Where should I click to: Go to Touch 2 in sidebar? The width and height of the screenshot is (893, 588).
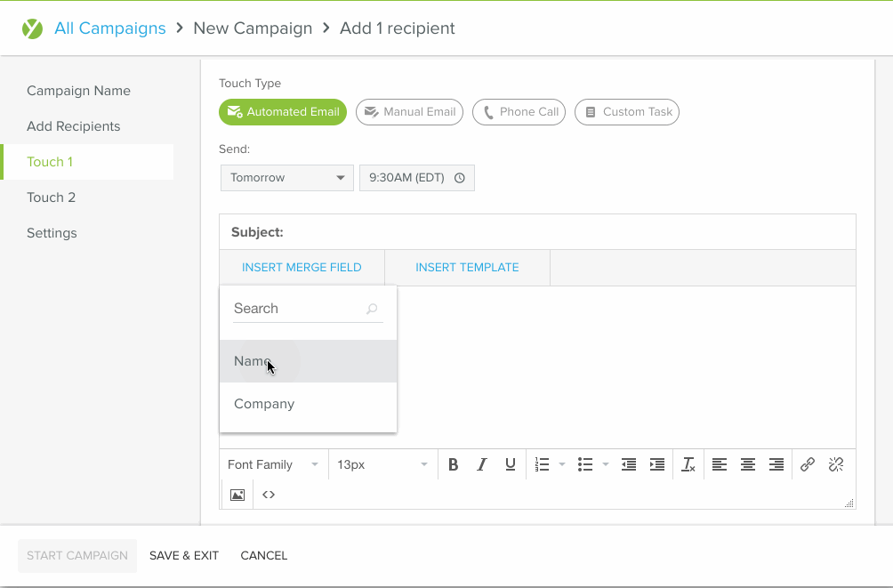pos(52,197)
